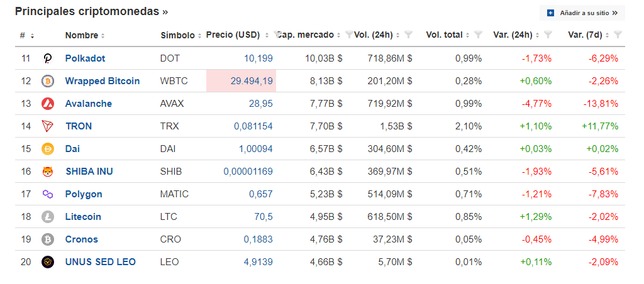This screenshot has width=644, height=284.
Task: Click Polkadot price 10,199
Action: pyautogui.click(x=258, y=58)
